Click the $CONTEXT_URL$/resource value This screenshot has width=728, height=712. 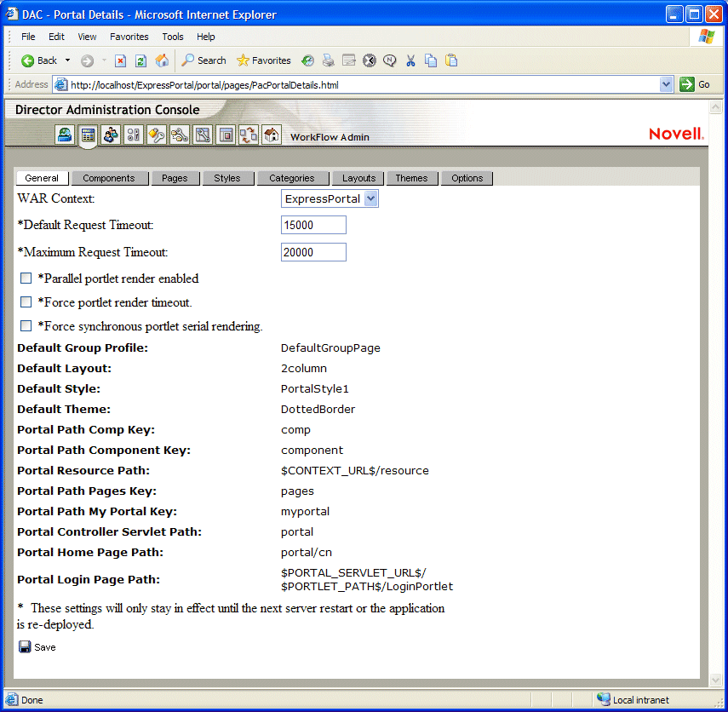coord(355,470)
